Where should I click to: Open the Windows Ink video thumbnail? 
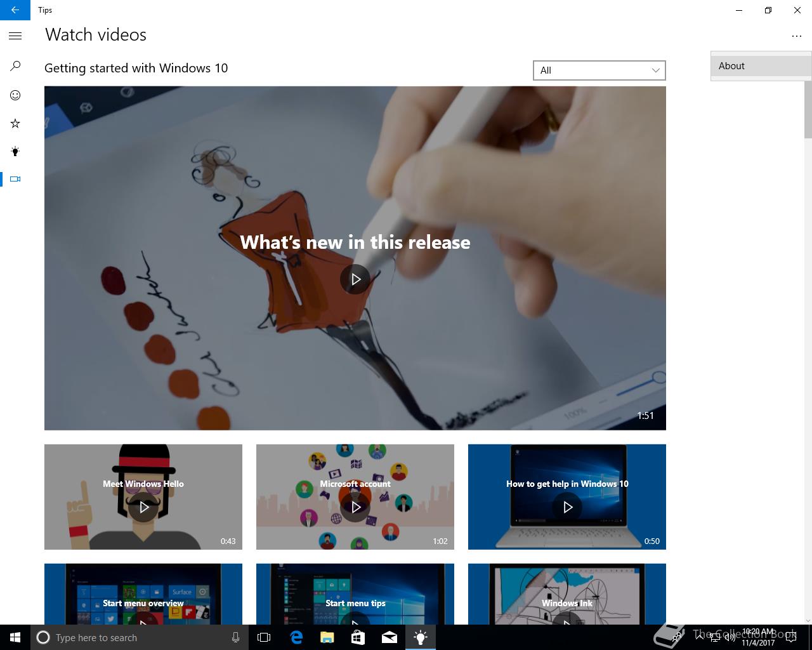tap(567, 594)
